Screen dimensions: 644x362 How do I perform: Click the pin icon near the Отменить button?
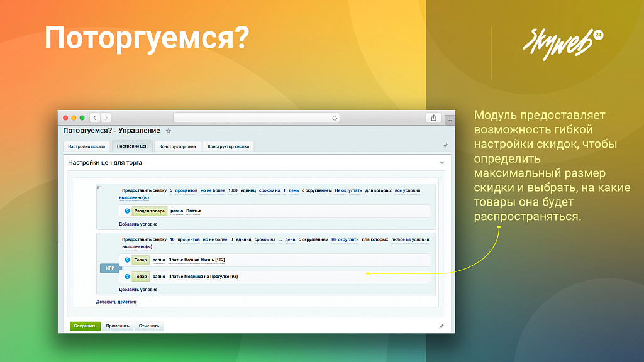(442, 325)
